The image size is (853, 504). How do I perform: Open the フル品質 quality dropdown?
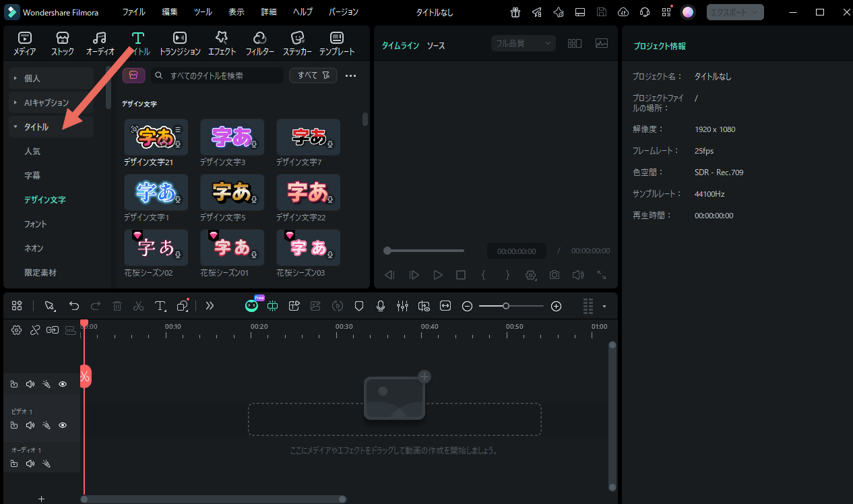(523, 42)
